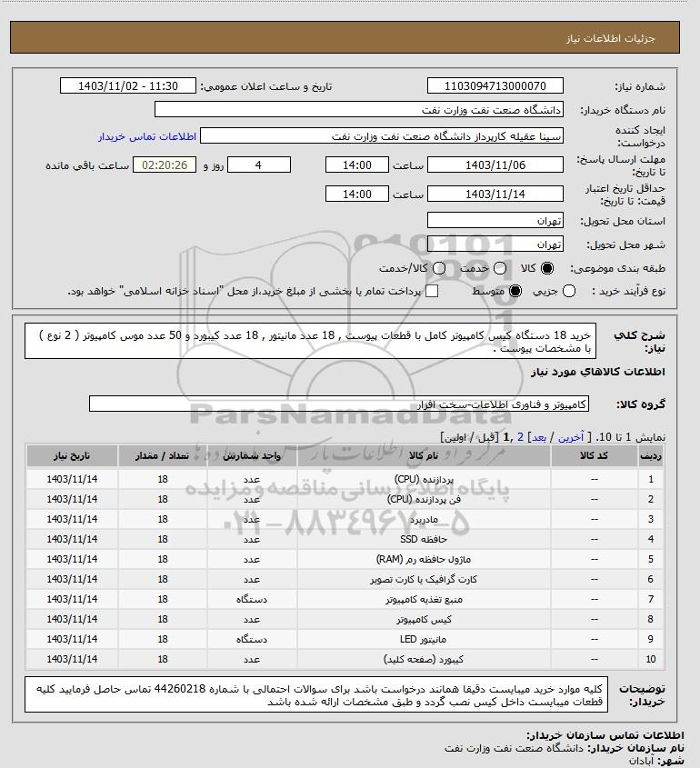Click the price validity date 1403/11/14 field
The image size is (700, 768).
pyautogui.click(x=495, y=194)
